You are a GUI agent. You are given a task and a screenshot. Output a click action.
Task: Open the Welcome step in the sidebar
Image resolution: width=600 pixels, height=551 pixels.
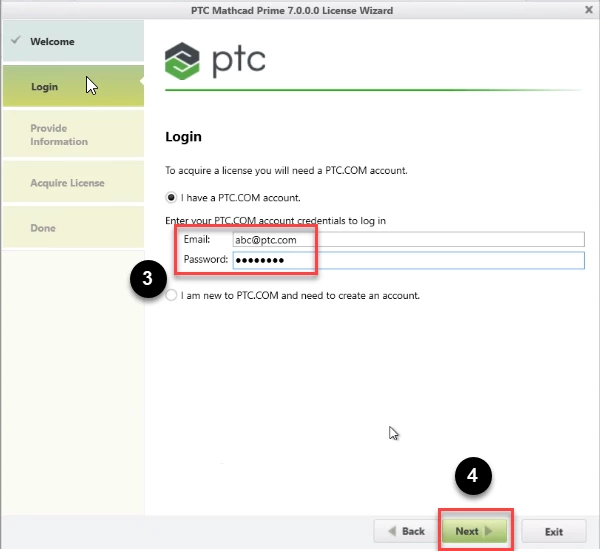(73, 41)
